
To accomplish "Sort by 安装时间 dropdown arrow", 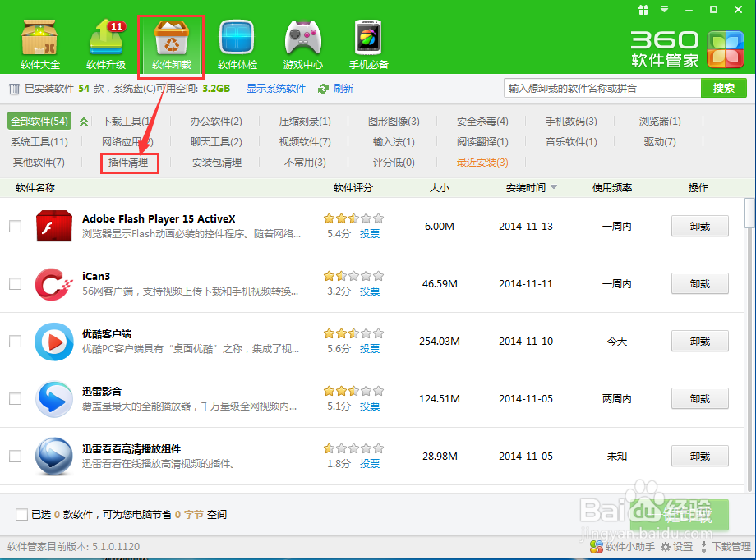I will pyautogui.click(x=554, y=187).
